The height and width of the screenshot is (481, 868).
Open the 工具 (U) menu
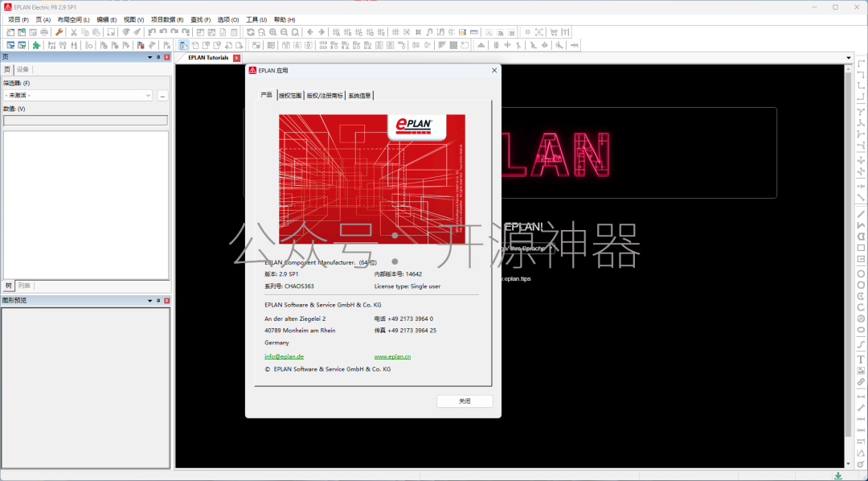(x=256, y=20)
